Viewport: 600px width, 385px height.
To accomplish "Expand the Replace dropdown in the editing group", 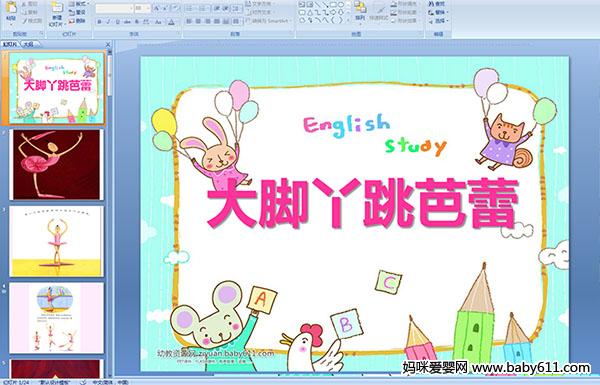I will (447, 12).
